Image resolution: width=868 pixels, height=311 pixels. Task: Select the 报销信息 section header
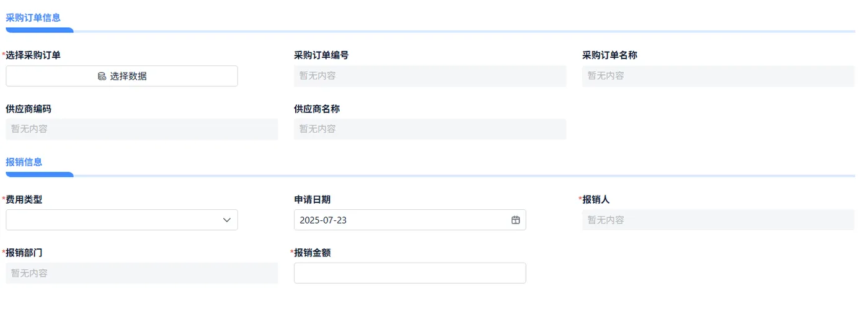click(24, 162)
